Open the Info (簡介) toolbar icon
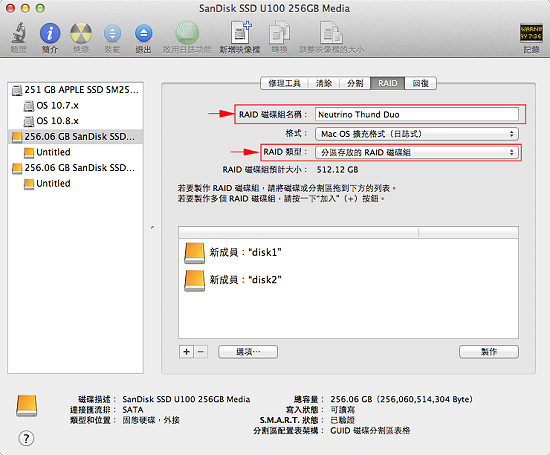 50,33
